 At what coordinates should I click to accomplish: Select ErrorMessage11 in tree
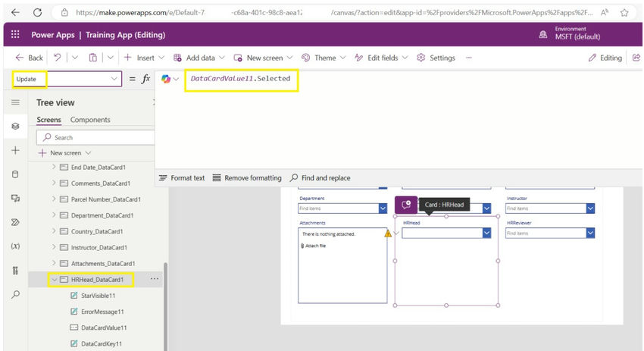point(102,312)
